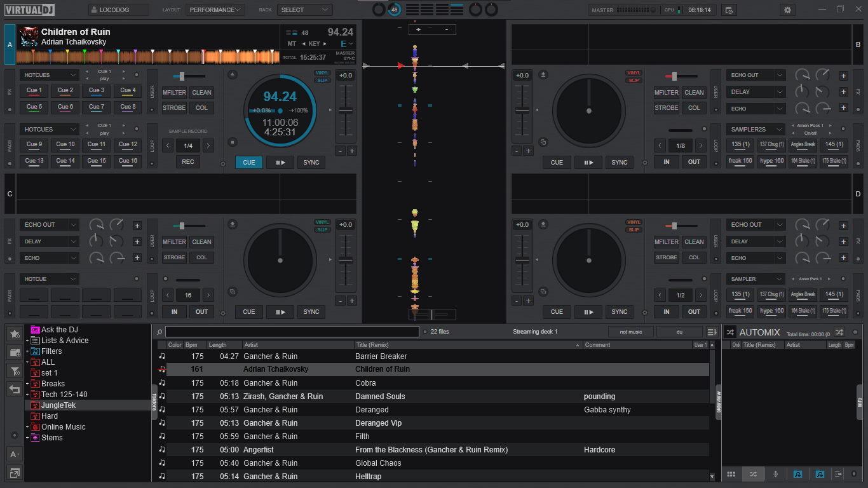Click the settings gear icon in top bar
The image size is (868, 488).
point(788,10)
